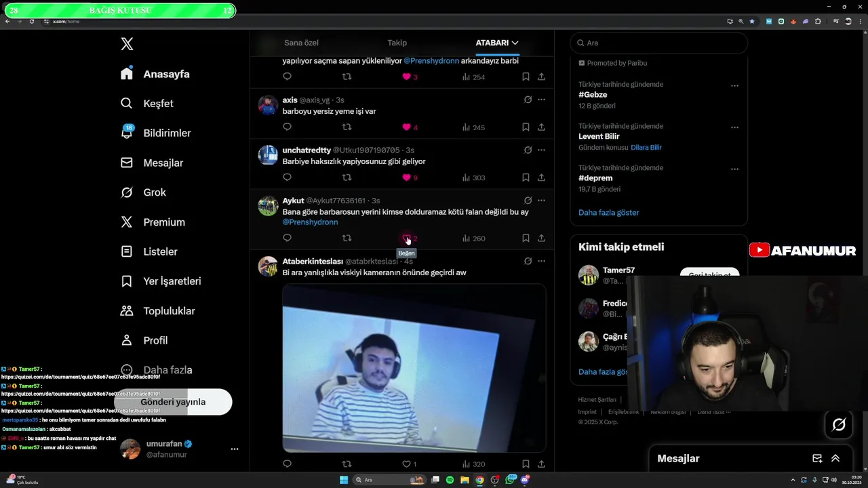
Task: Bookmark Ataberkinteslası tweet
Action: (526, 464)
